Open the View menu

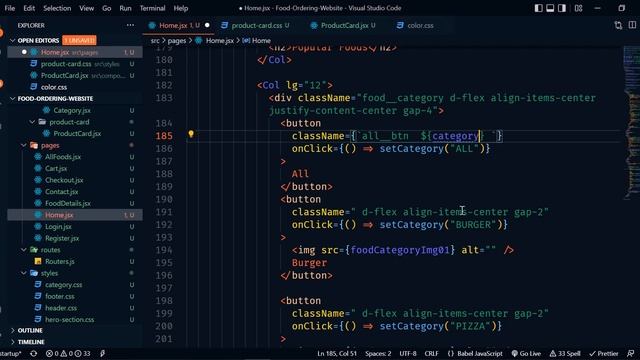coord(86,8)
